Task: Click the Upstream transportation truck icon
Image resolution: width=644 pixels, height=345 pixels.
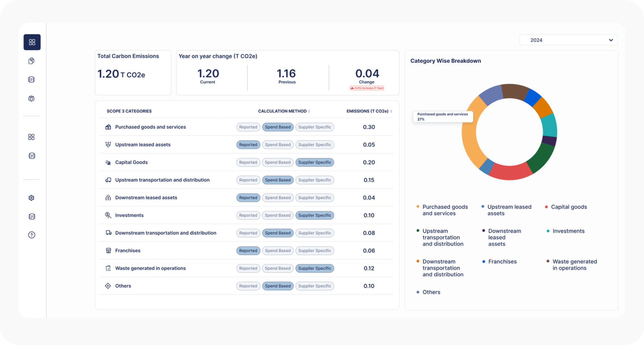Action: [108, 180]
